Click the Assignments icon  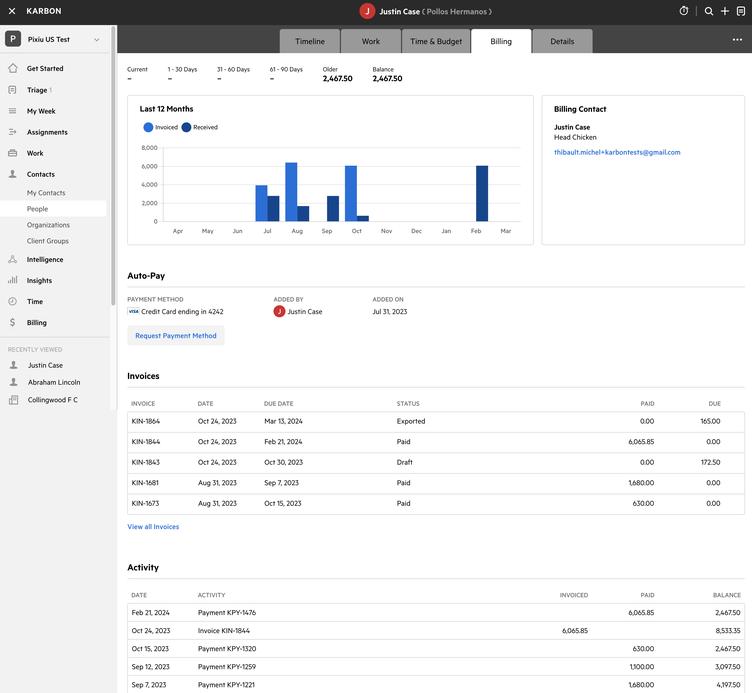click(x=12, y=132)
